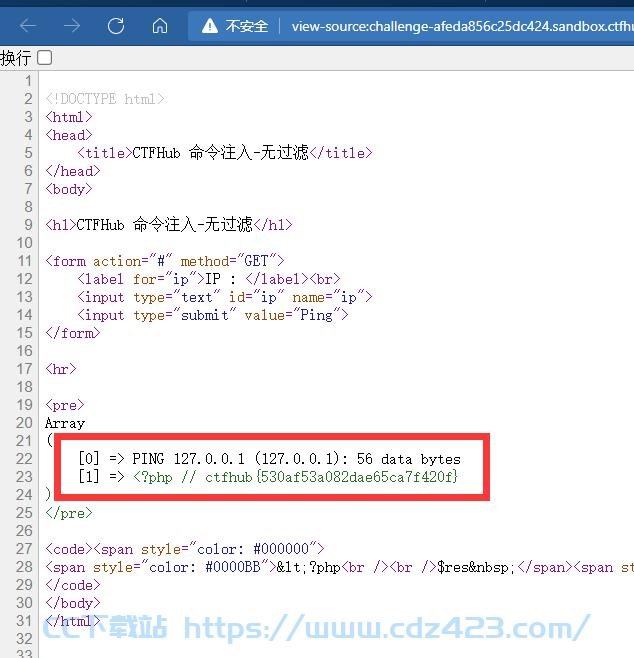Click the span color #0000BB line
This screenshot has height=658, width=634.
click(x=339, y=567)
